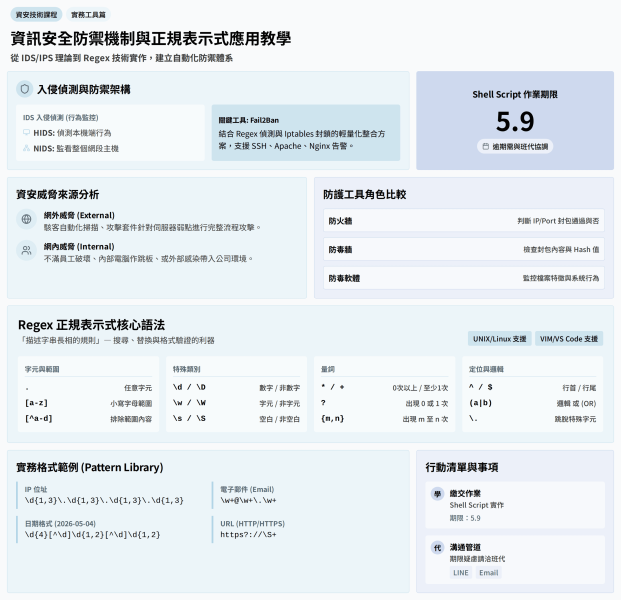Click the 判斷 IP/Port 封包通過與否 description

pyautogui.click(x=558, y=221)
